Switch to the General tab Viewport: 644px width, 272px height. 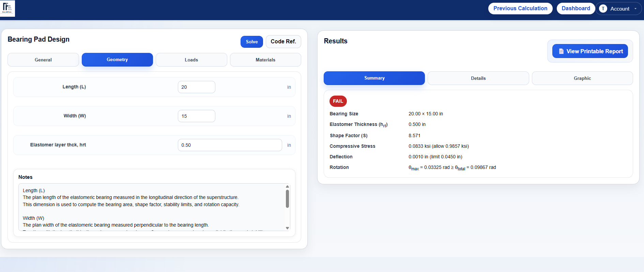[43, 60]
